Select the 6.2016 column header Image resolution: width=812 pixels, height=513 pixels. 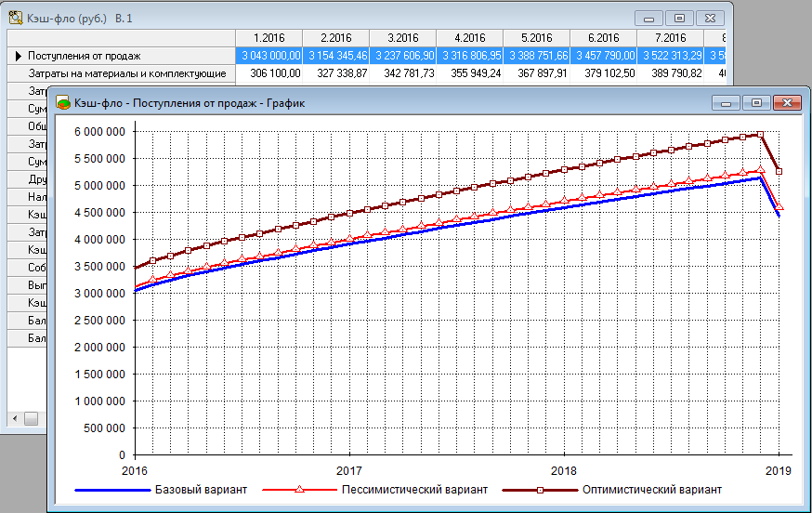point(603,38)
